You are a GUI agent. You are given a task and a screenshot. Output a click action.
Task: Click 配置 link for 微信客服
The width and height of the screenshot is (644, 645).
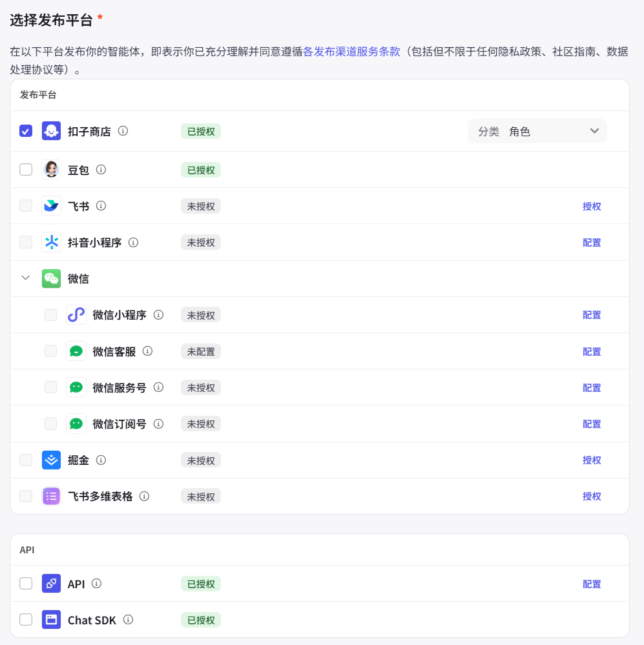592,352
